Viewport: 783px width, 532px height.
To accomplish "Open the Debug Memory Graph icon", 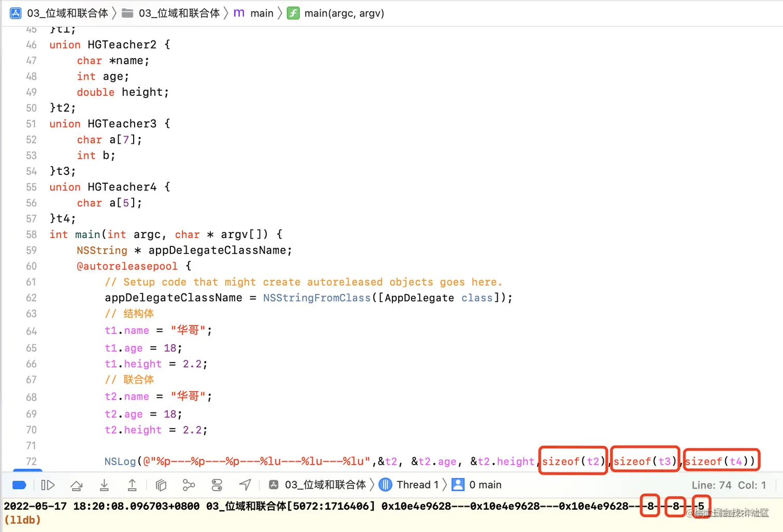I will pyautogui.click(x=189, y=485).
